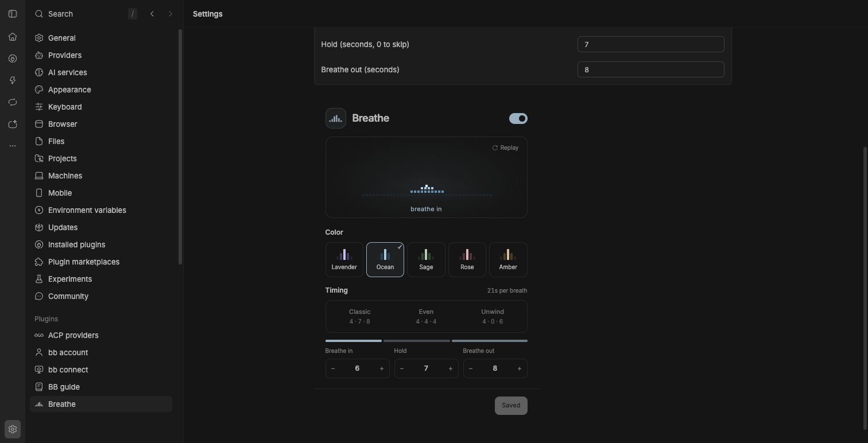
Task: Click the Saved button
Action: pos(511,406)
